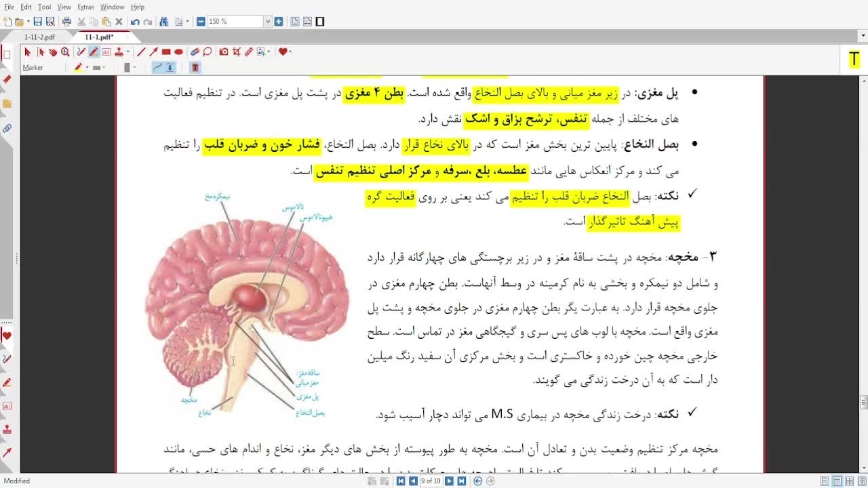Toggle the full screen view button
The width and height of the screenshot is (868, 488).
click(320, 22)
